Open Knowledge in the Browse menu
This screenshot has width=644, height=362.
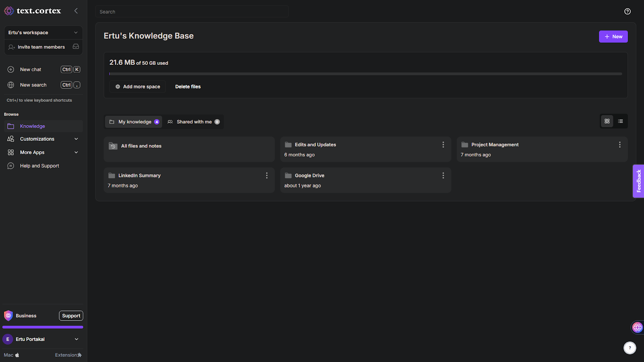pyautogui.click(x=43, y=126)
